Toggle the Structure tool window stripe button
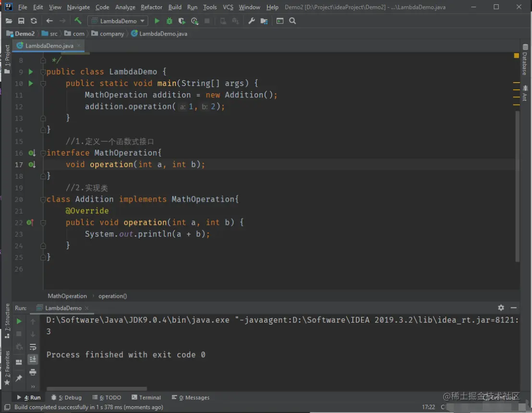This screenshot has height=413, width=532. (7, 321)
